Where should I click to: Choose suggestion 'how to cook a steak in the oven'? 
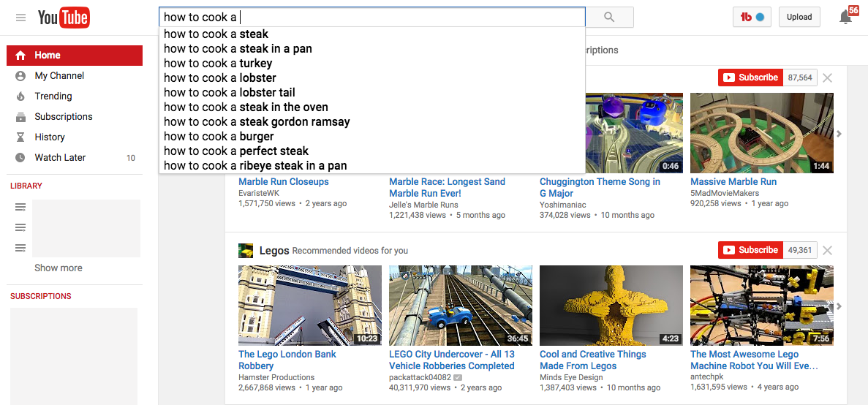[372, 107]
